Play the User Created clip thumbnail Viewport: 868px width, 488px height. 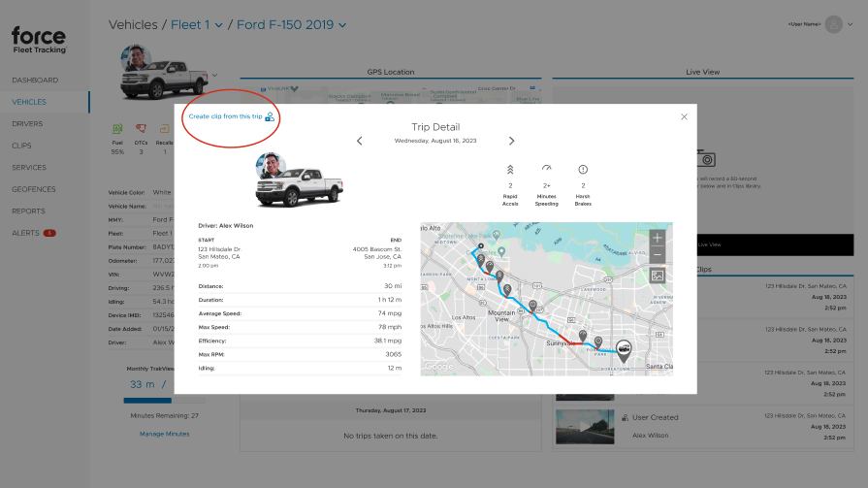pos(585,427)
